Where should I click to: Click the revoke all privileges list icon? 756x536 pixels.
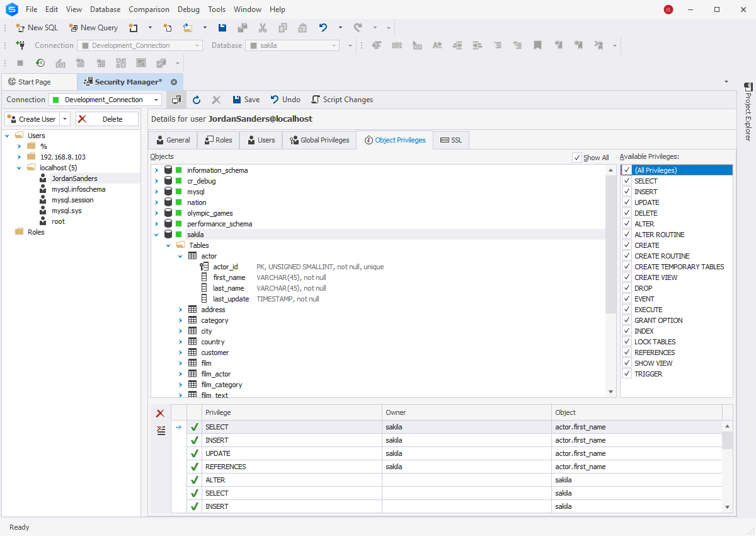(x=161, y=430)
